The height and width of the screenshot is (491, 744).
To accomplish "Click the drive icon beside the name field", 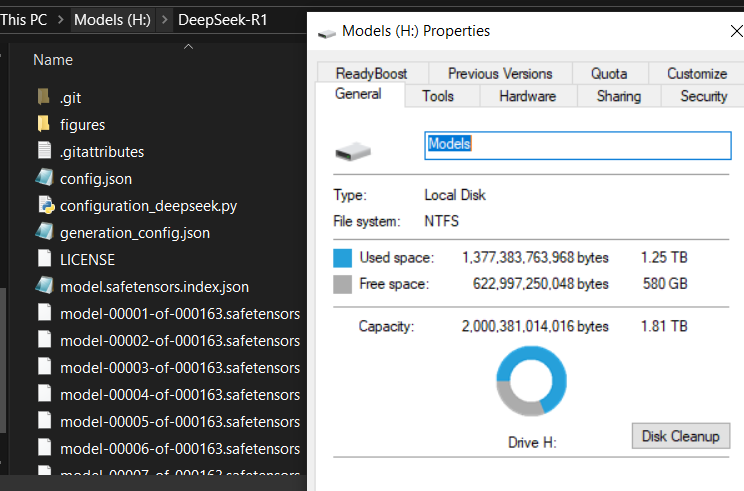I will (353, 151).
